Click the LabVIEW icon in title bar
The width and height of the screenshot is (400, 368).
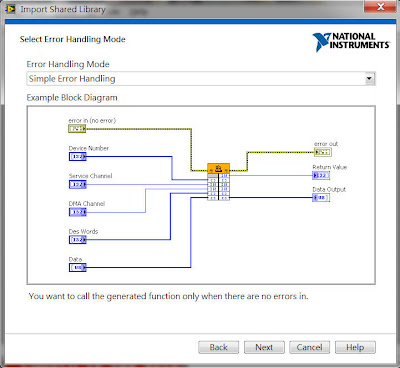[10, 9]
